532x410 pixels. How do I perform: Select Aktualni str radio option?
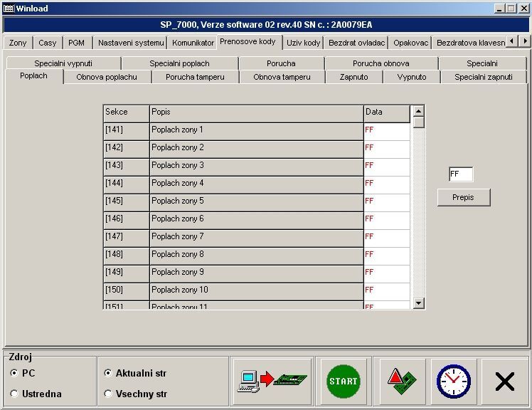point(108,373)
